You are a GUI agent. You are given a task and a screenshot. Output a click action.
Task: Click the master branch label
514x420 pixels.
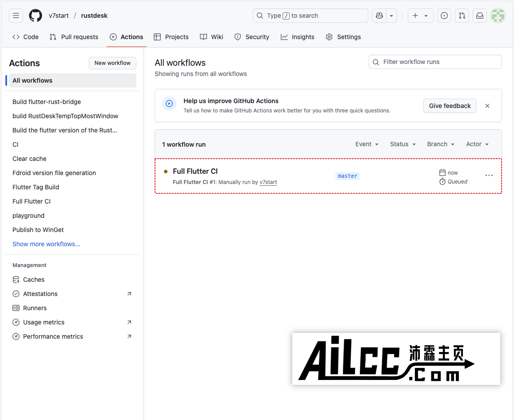(x=347, y=176)
